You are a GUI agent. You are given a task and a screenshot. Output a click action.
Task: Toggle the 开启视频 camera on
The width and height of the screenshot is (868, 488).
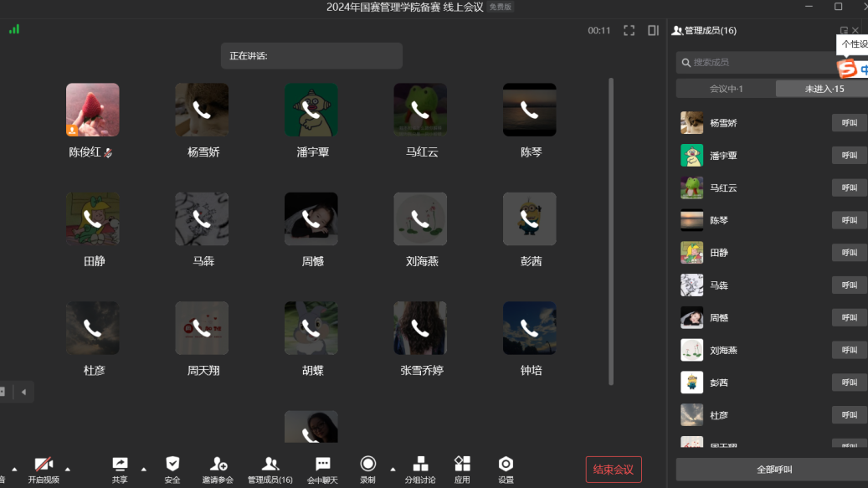(x=44, y=465)
